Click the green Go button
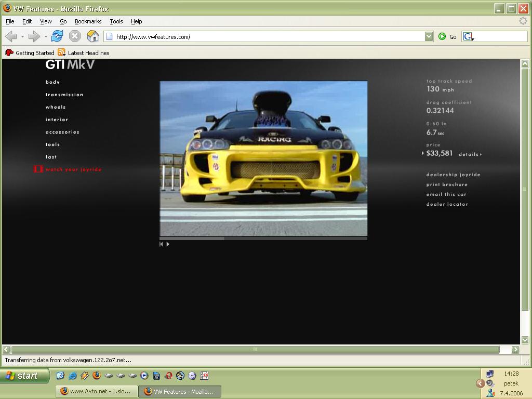 447,37
